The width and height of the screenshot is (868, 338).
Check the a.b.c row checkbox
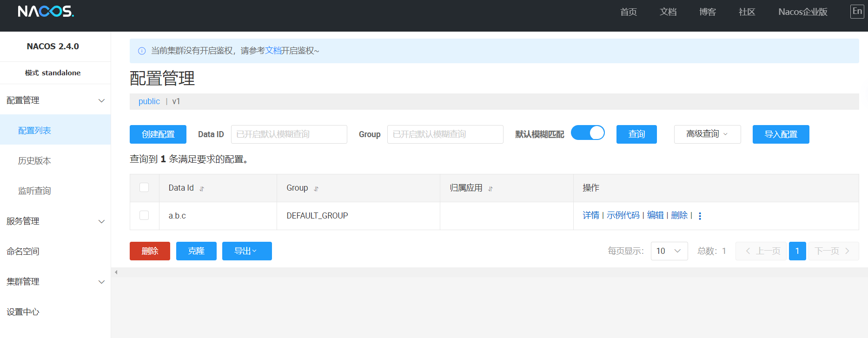144,215
